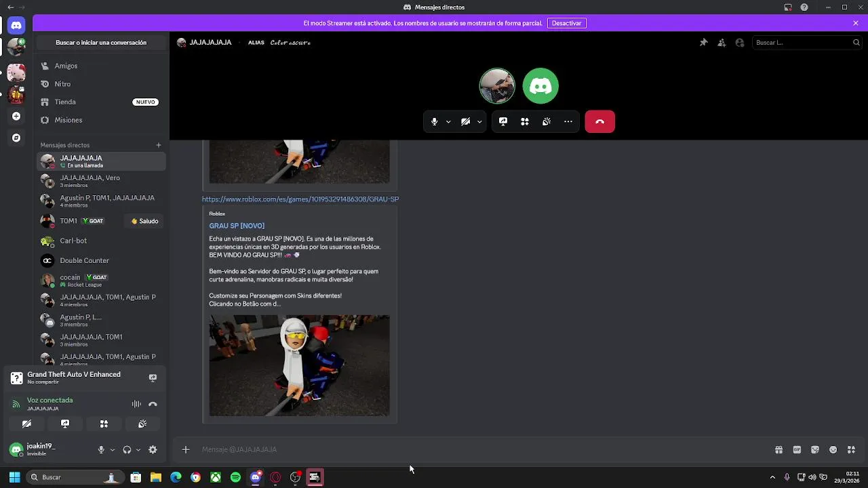The image size is (868, 488).
Task: Open apps launcher in the message bar
Action: (852, 449)
